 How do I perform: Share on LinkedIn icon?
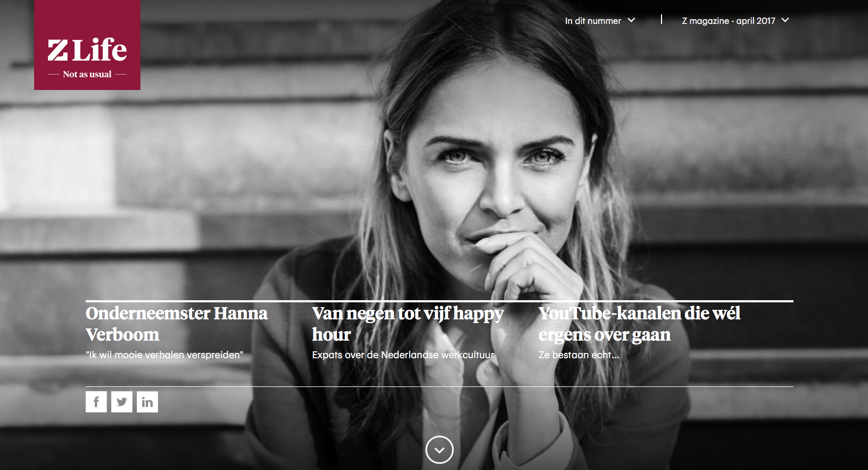(147, 402)
